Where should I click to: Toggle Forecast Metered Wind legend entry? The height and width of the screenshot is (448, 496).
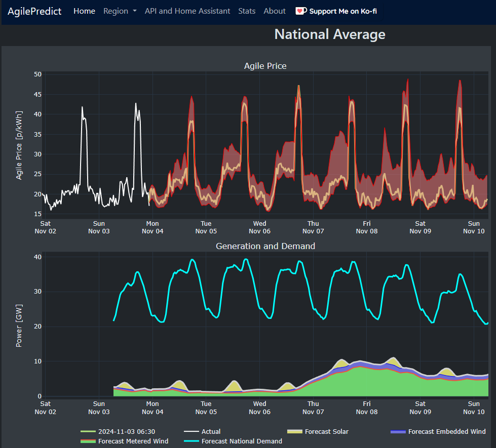(125, 441)
